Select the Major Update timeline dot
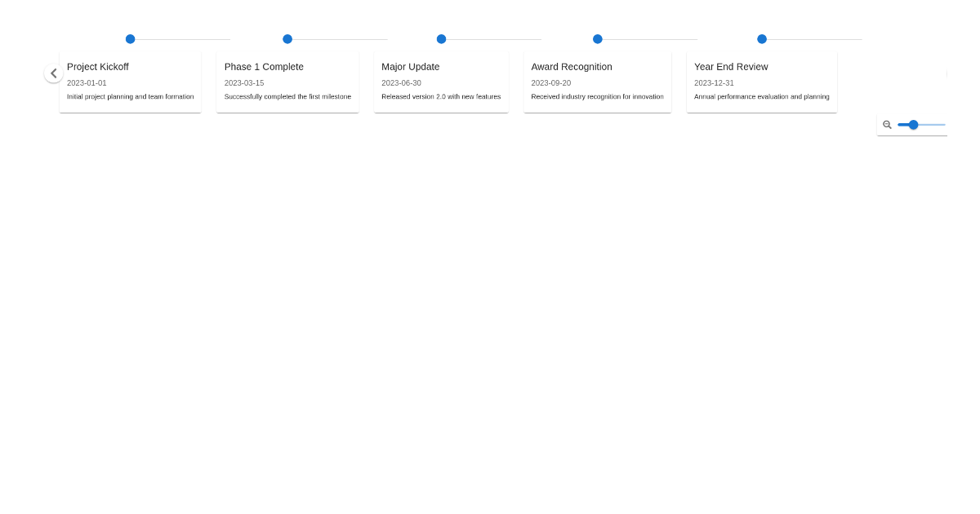The height and width of the screenshot is (514, 980). point(441,39)
